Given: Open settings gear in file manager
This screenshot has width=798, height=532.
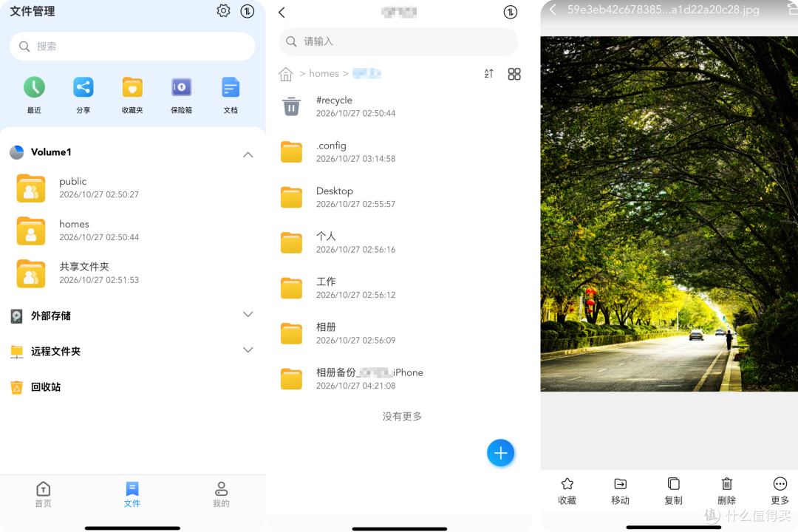Looking at the screenshot, I should coord(223,10).
